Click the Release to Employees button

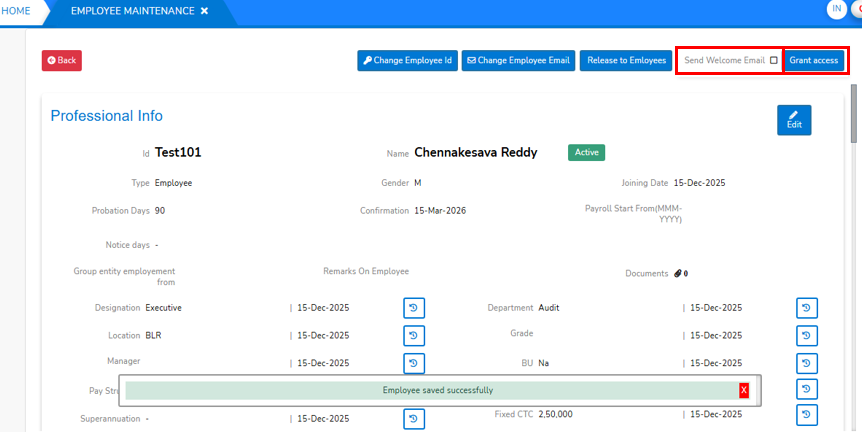[x=626, y=61]
